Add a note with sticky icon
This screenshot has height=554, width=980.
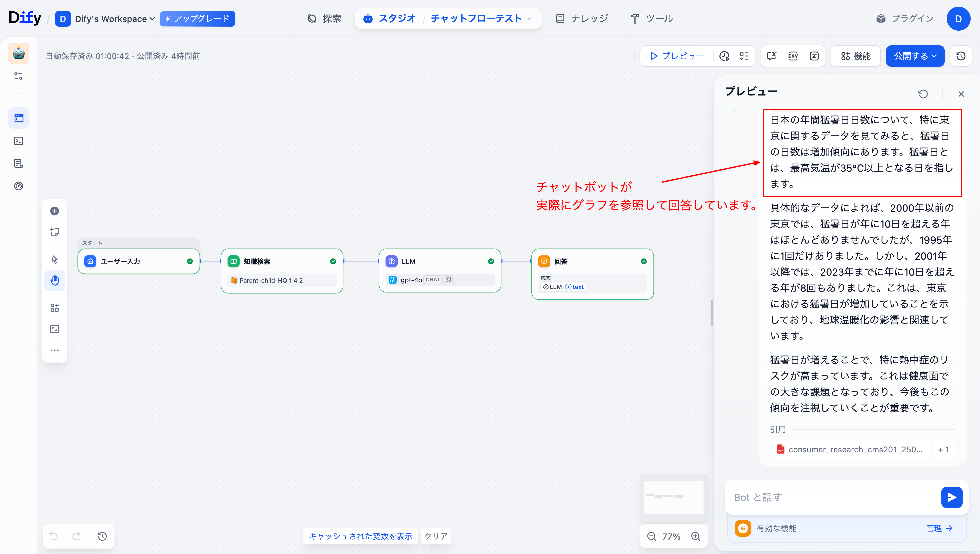54,232
